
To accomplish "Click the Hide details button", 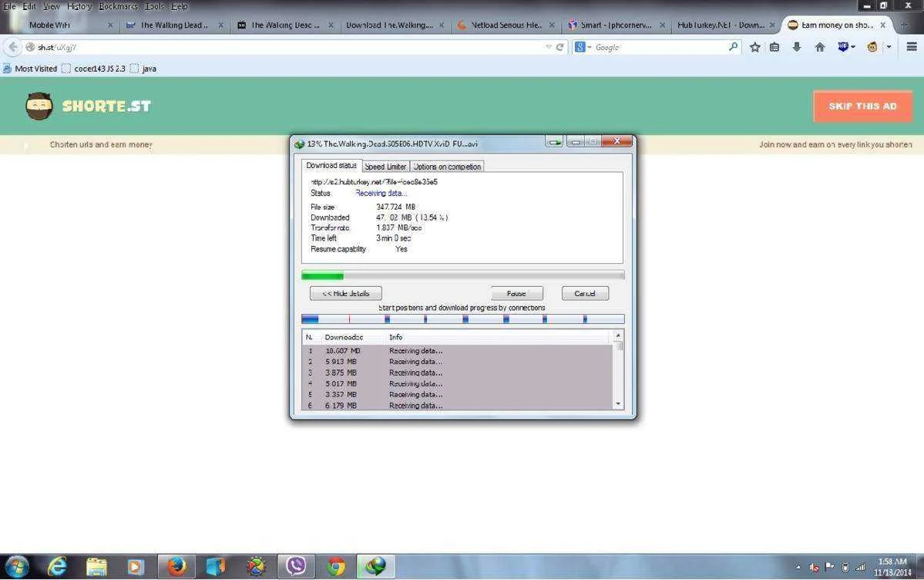I will (346, 293).
